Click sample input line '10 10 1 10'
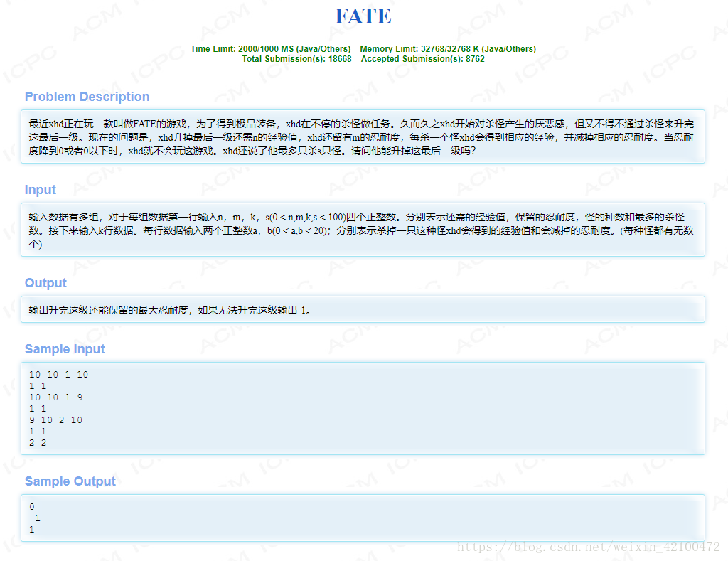The width and height of the screenshot is (728, 561). pos(58,375)
